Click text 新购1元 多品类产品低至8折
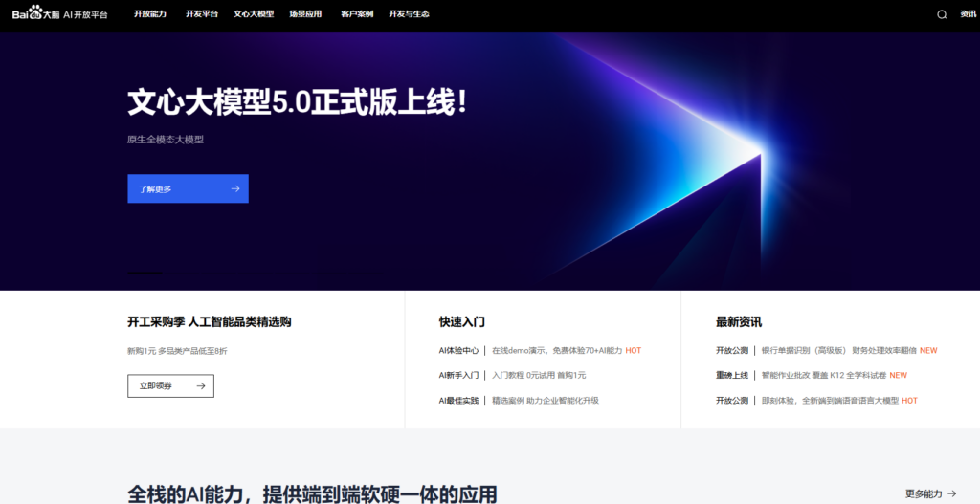Screen dimensions: 980x504 tap(177, 351)
